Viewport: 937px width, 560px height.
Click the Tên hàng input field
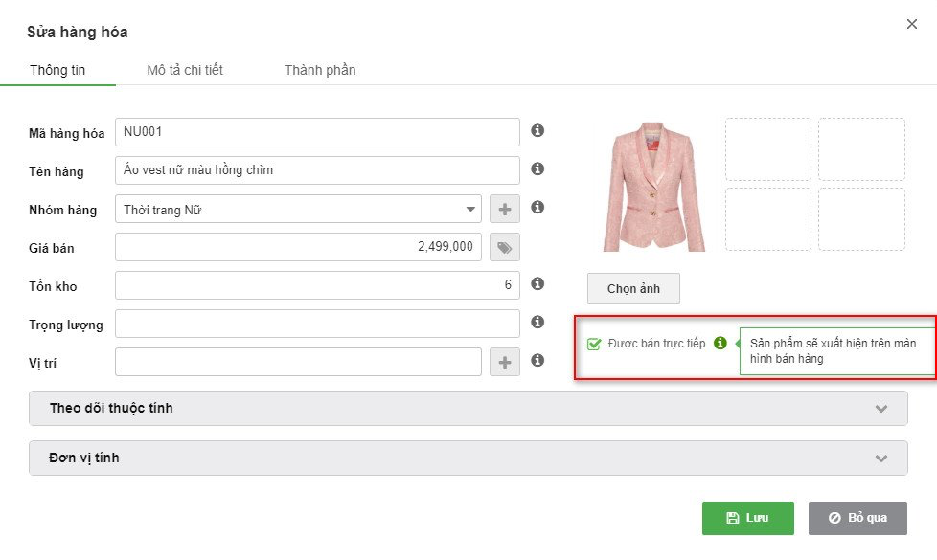pyautogui.click(x=317, y=169)
